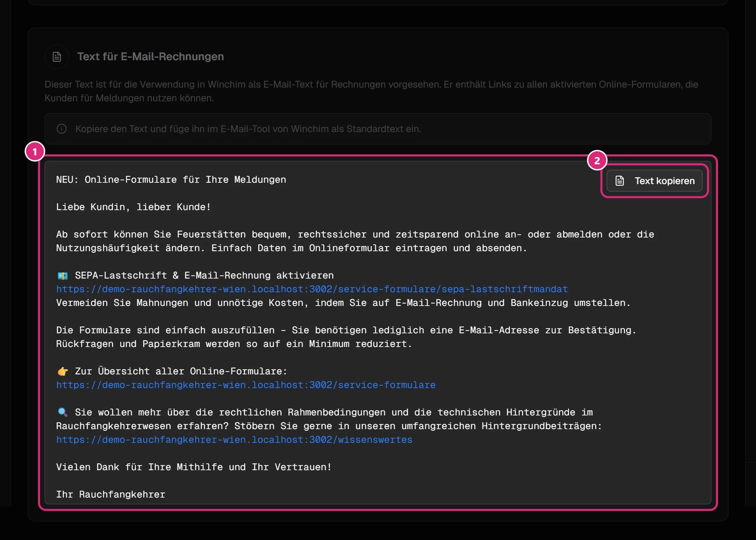Open the wissenswertes link
Image resolution: width=756 pixels, height=540 pixels.
pyautogui.click(x=234, y=440)
